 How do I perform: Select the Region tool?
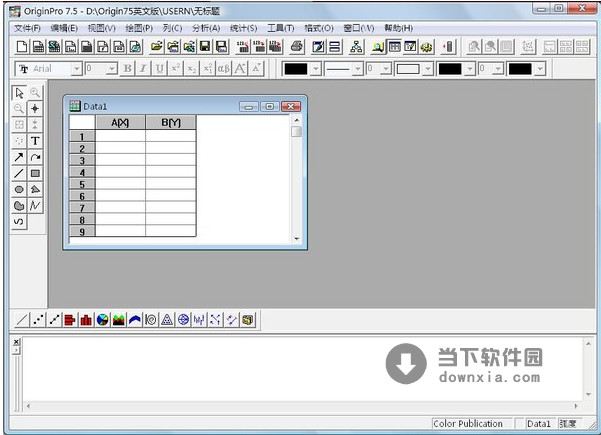pos(19,206)
